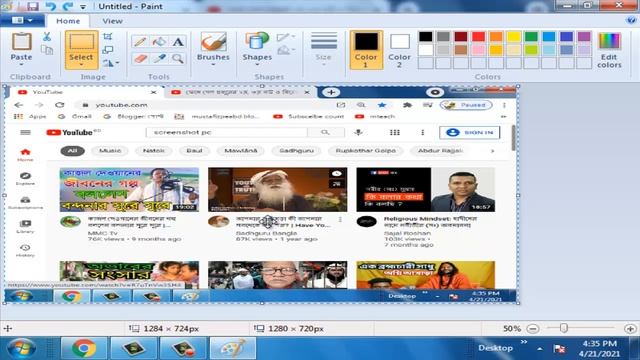640x360 pixels.
Task: Pick the gray color swatch
Action: point(443,36)
